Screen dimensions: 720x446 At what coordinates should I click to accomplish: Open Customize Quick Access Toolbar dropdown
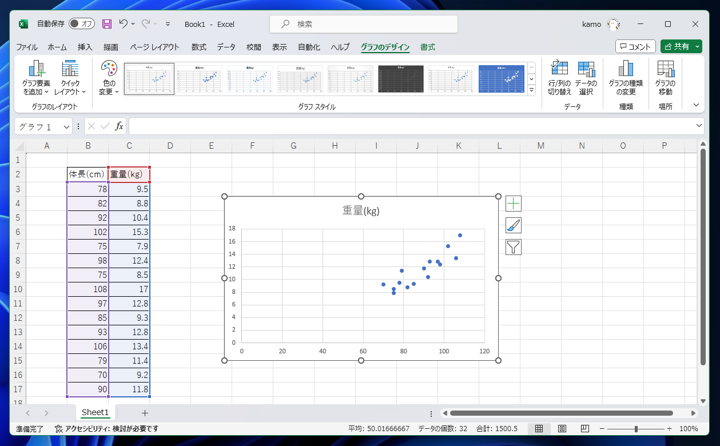[168, 24]
